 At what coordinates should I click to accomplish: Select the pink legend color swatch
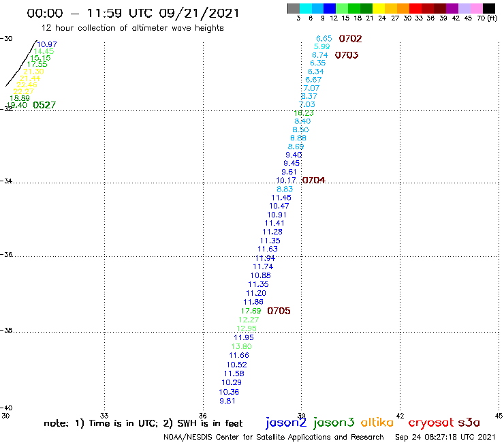tap(477, 8)
